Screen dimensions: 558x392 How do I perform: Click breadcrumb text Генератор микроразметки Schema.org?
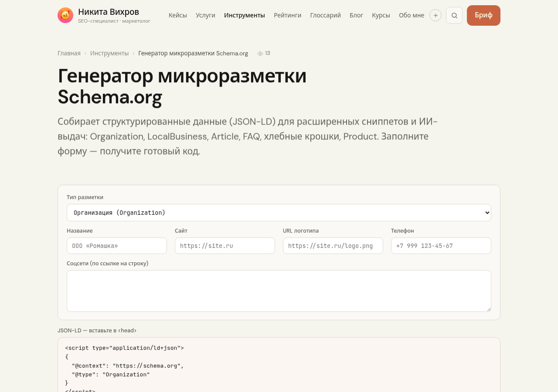tap(193, 53)
